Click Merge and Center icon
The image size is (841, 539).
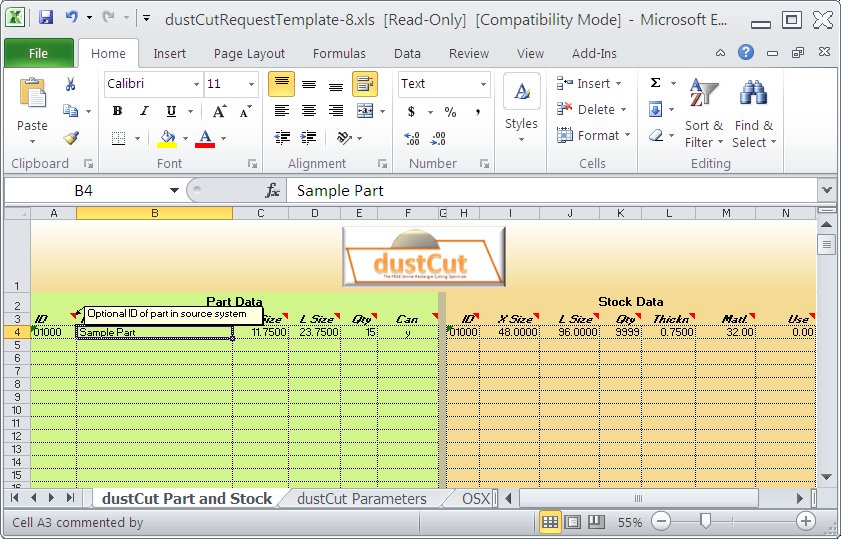coord(365,111)
